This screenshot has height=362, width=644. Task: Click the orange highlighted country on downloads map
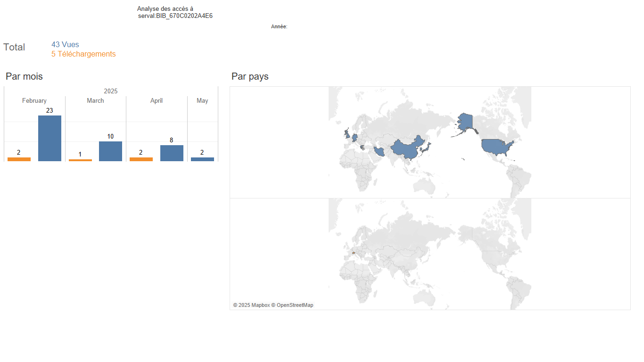pos(353,253)
